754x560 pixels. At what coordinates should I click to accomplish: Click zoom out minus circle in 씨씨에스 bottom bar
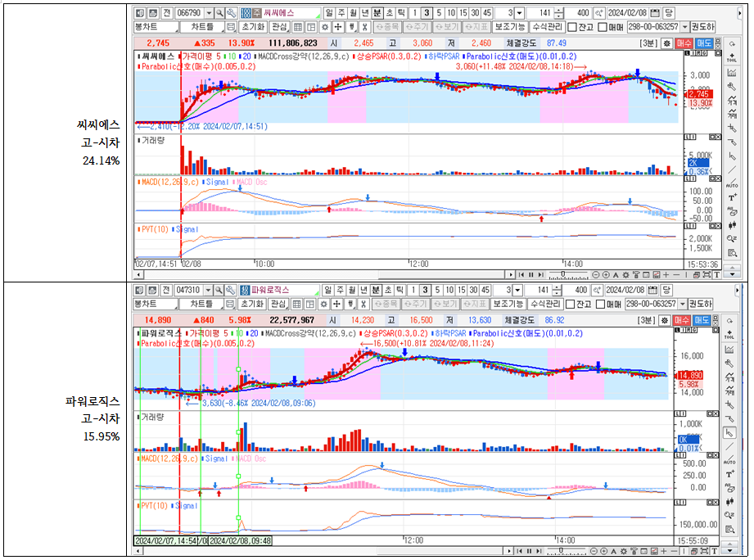pos(596,275)
